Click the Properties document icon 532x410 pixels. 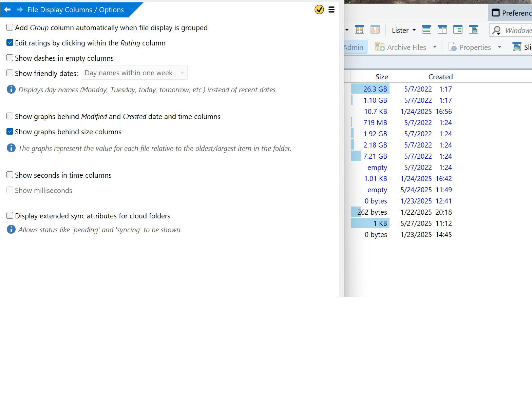click(x=452, y=47)
